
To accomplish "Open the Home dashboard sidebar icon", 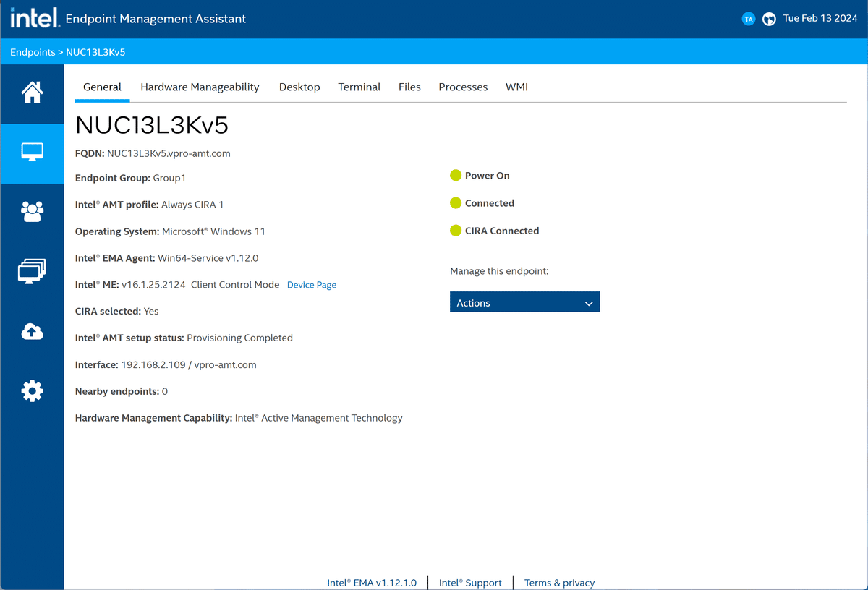I will click(x=32, y=93).
